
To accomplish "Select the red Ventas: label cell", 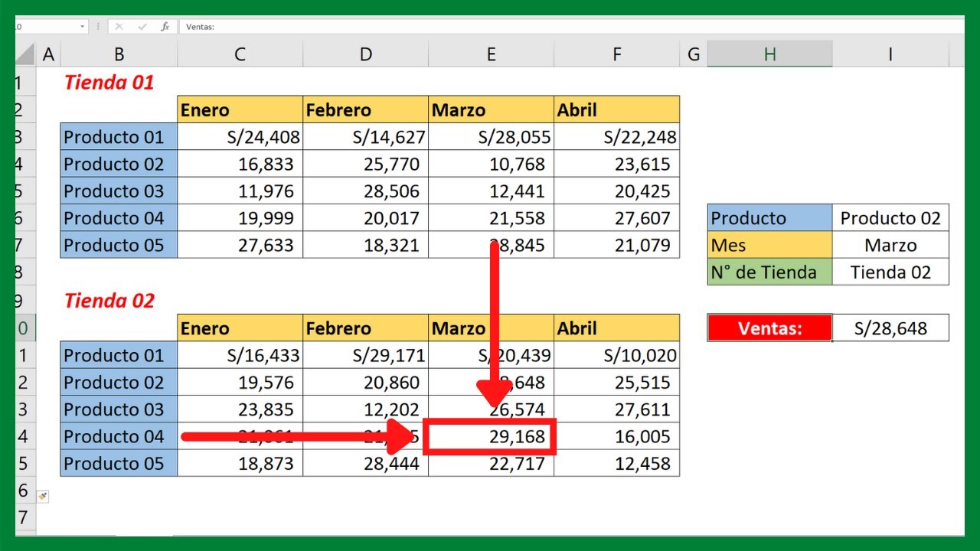I will (x=769, y=328).
